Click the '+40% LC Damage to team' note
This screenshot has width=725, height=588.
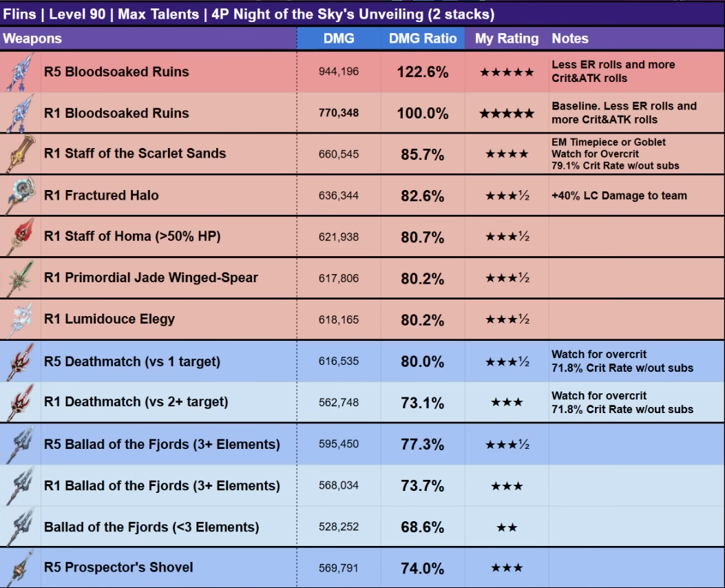(x=619, y=196)
